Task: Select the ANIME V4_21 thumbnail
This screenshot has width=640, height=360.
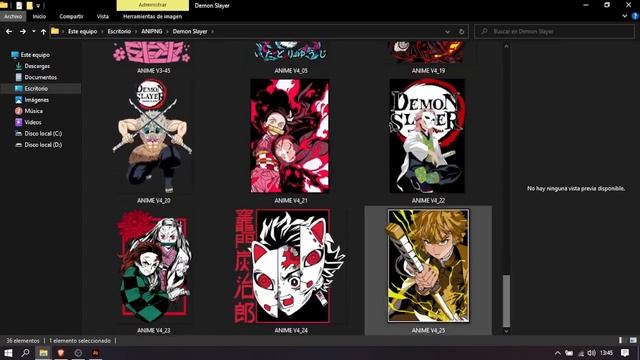Action: [x=290, y=136]
